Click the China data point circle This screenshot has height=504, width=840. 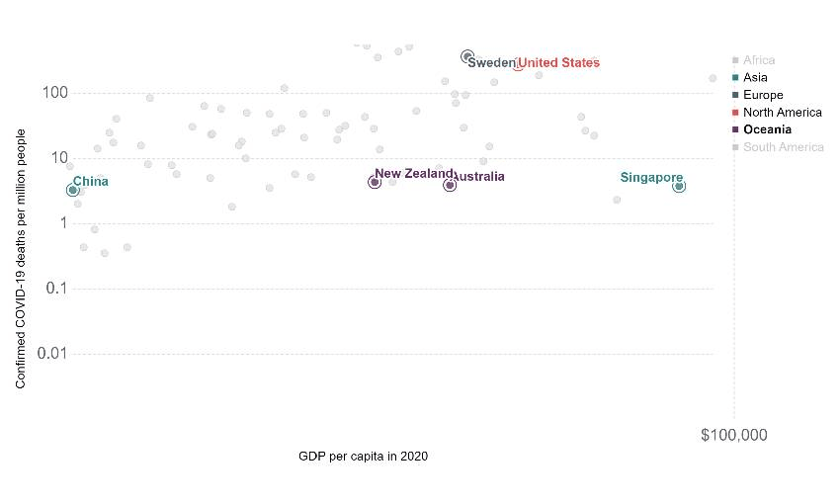(x=73, y=190)
